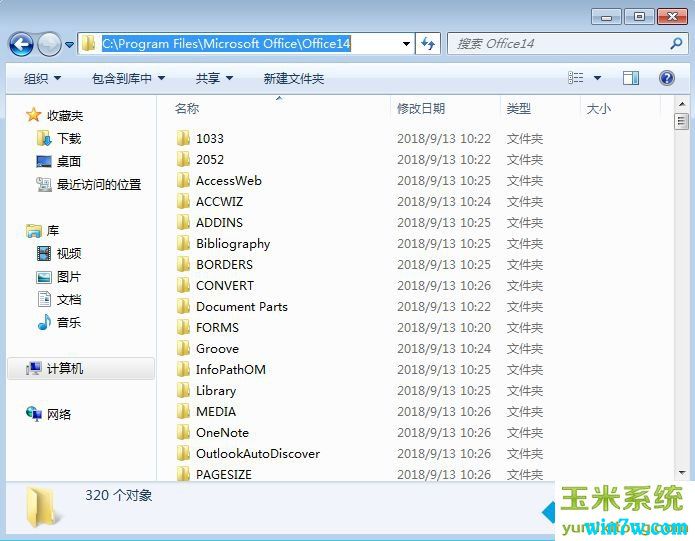The image size is (695, 541).
Task: Select the 1033 folder icon
Action: click(183, 138)
